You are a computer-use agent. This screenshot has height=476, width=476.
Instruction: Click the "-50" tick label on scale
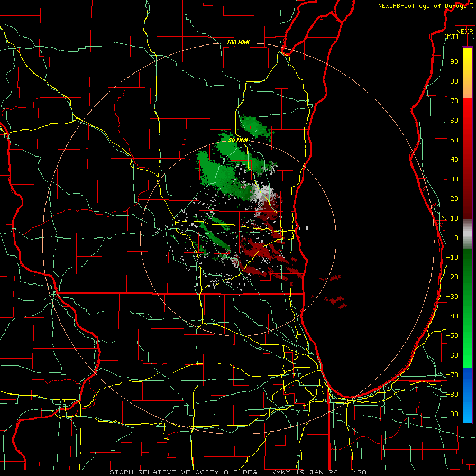(452, 336)
